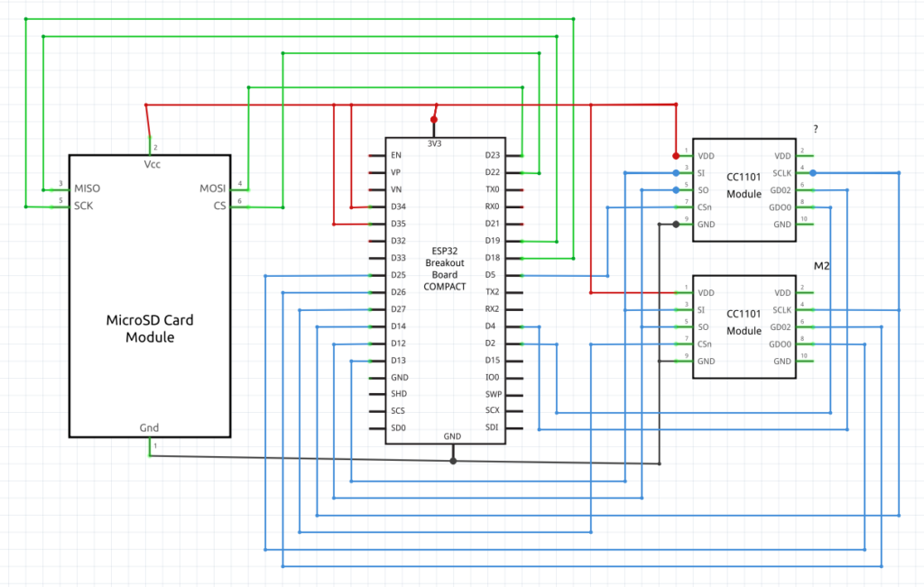This screenshot has width=924, height=587.
Task: Select the CC1101 Module labeled M2
Action: pyautogui.click(x=744, y=326)
